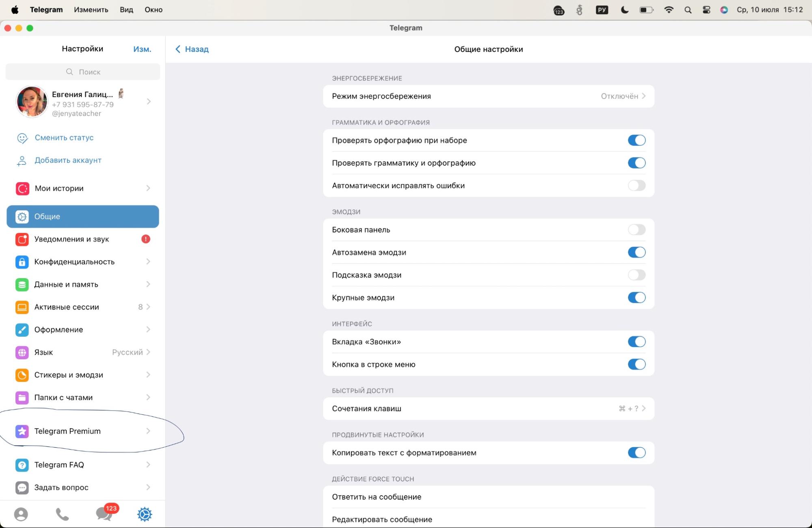This screenshot has height=528, width=812.
Task: Open Calls tab phone icon
Action: point(62,514)
